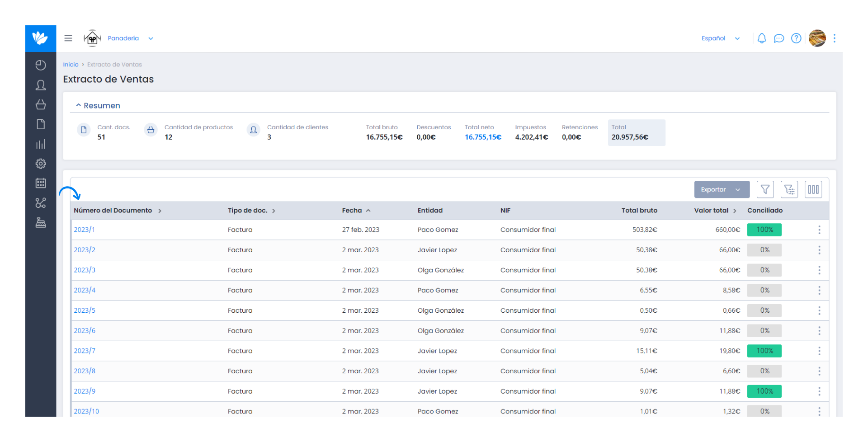
Task: Open the Español language dropdown
Action: point(721,38)
